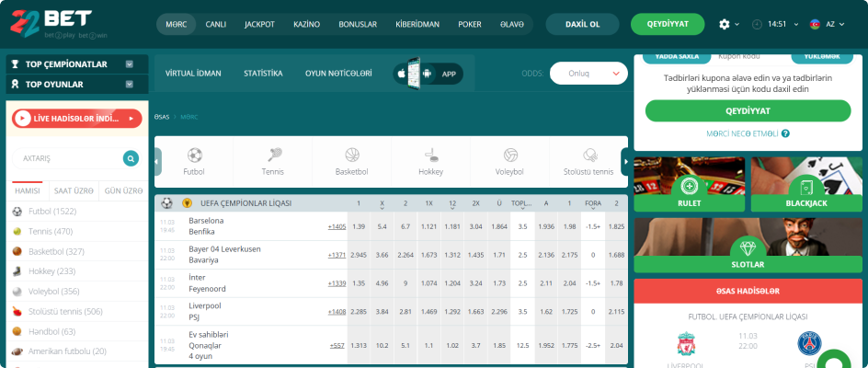868x368 pixels.
Task: Switch to GÜN ÜZRƏ tab
Action: 123,190
